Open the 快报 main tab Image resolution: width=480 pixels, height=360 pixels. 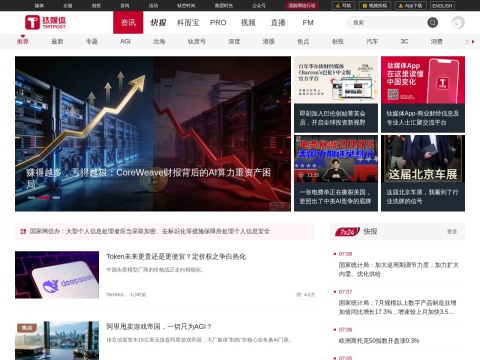(x=158, y=22)
